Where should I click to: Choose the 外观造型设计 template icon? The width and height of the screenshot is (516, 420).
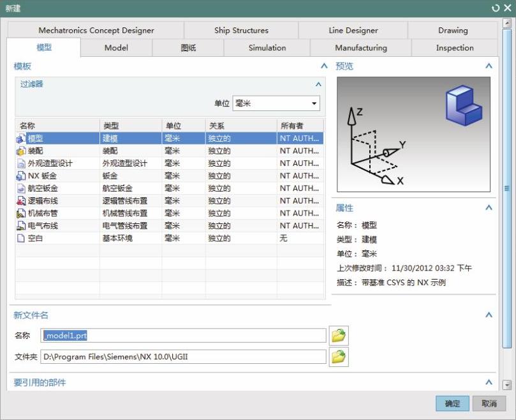(x=21, y=163)
